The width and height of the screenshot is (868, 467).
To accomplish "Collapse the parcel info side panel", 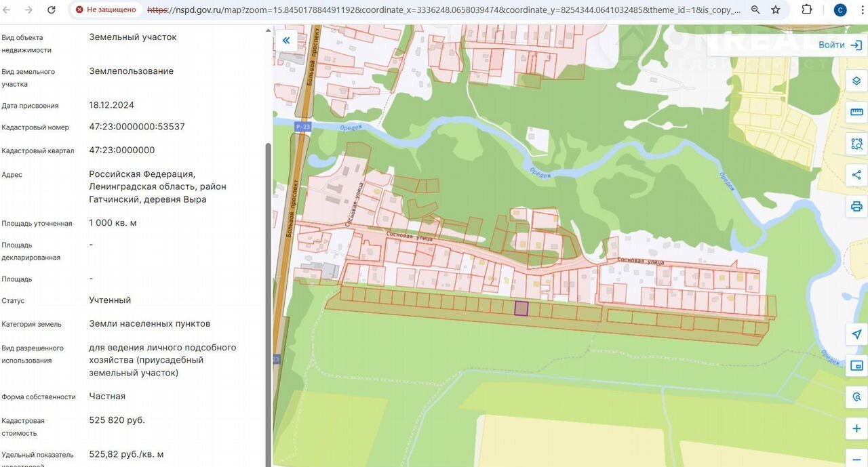I will pos(286,41).
